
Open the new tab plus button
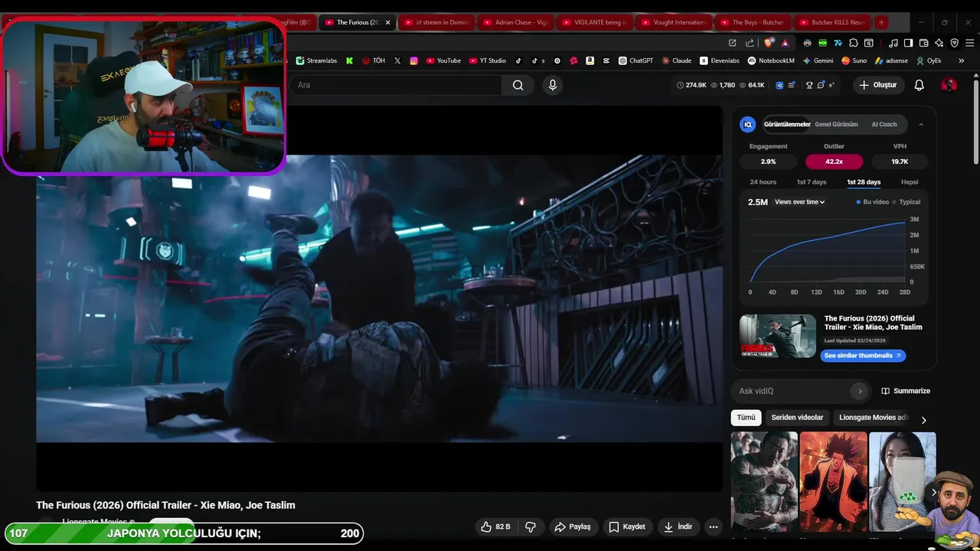pos(881,22)
